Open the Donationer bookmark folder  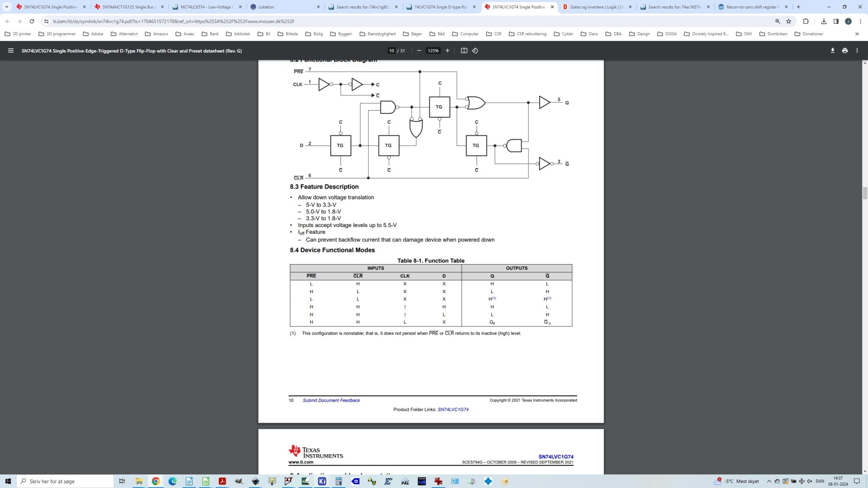[x=809, y=34]
